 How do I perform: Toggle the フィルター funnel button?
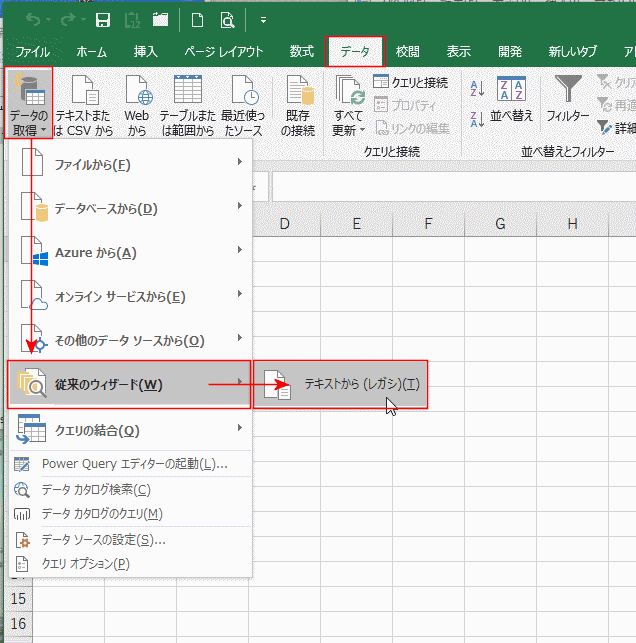pos(568,99)
